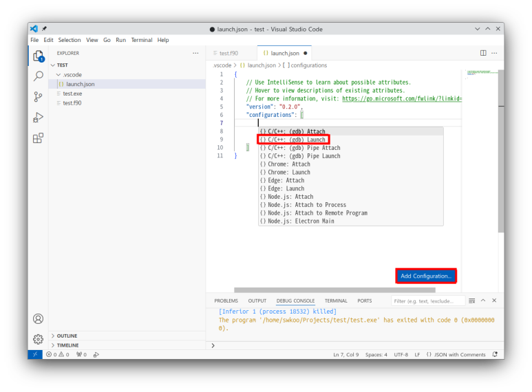Open the Accounts icon in activity bar
This screenshot has height=392, width=532.
[x=39, y=318]
